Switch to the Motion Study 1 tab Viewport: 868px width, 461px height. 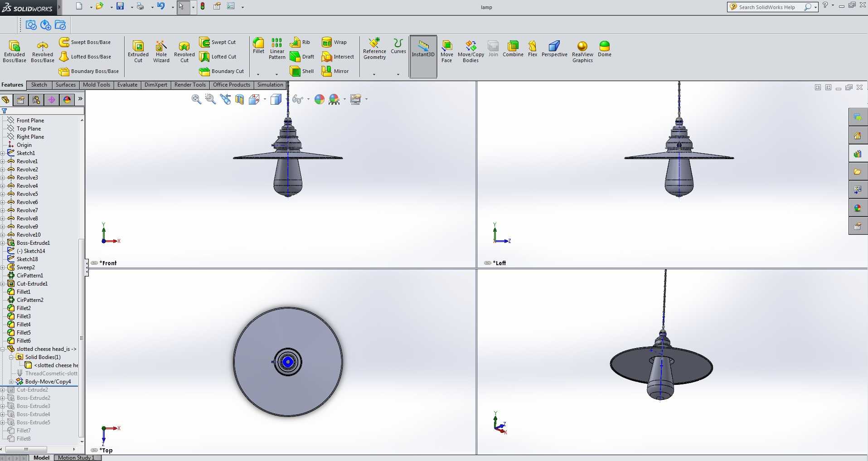[77, 458]
